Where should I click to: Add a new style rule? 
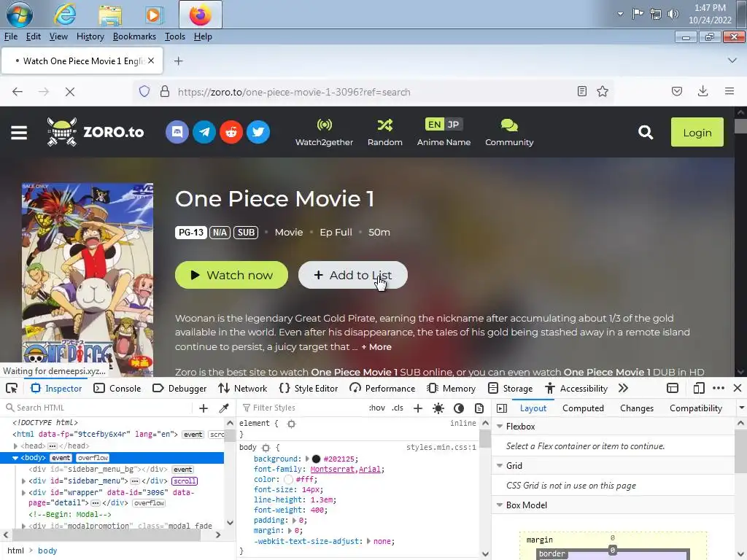pos(418,408)
